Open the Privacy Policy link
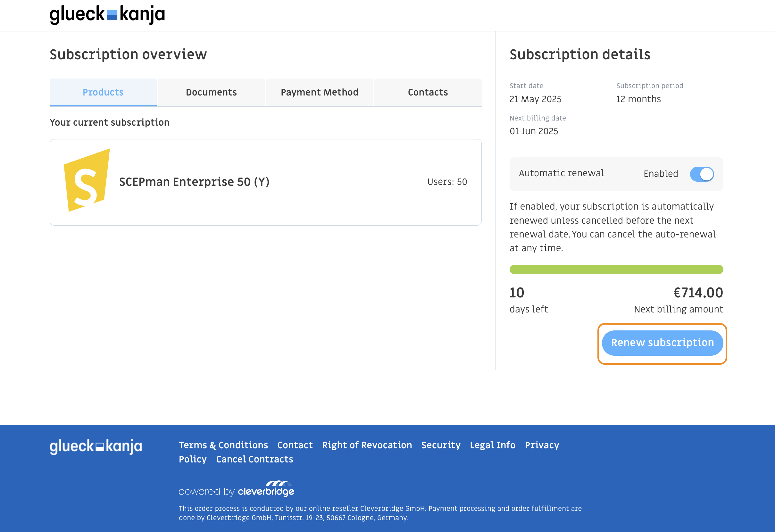Screen dimensions: 775x532 pyautogui.click(x=542, y=445)
